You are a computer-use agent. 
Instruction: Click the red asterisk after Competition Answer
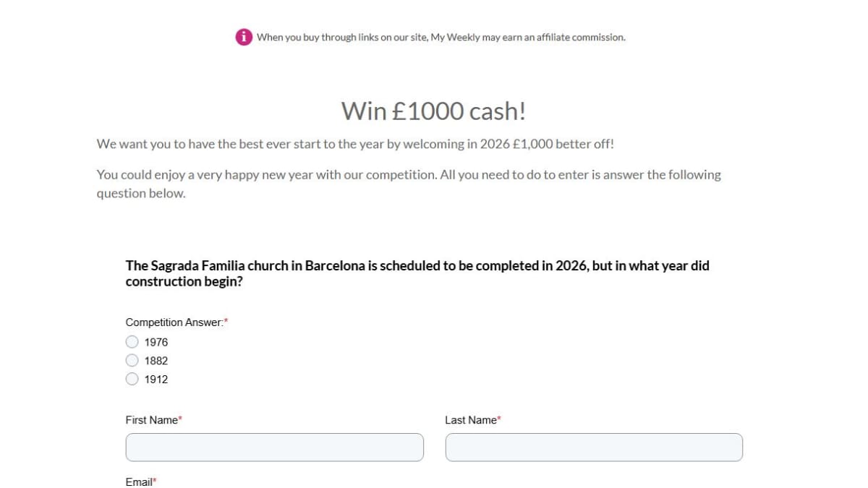[x=226, y=321]
